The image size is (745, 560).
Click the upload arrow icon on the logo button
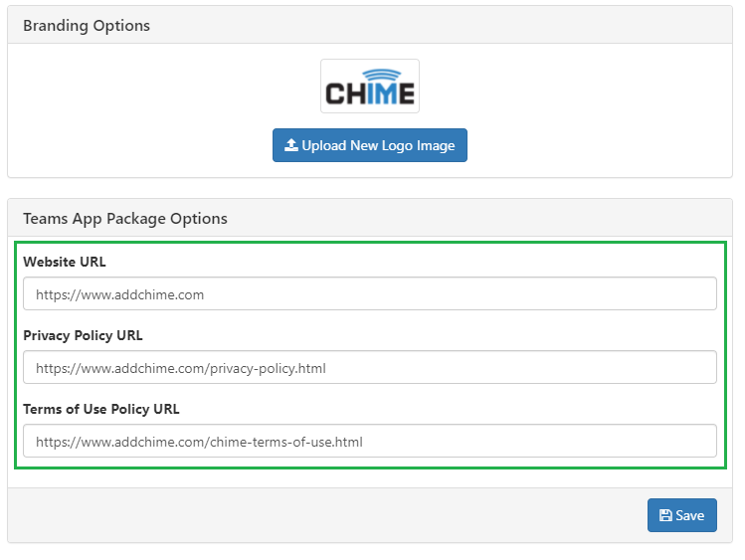point(290,145)
